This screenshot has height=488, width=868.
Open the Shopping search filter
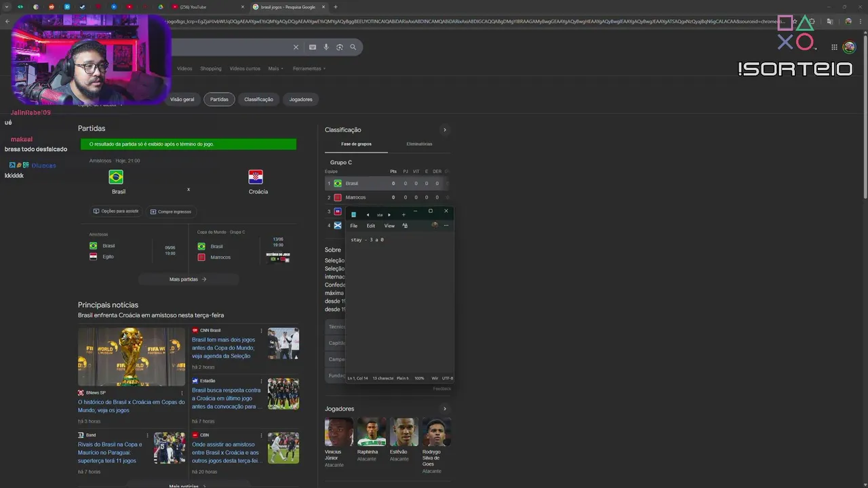click(x=211, y=68)
